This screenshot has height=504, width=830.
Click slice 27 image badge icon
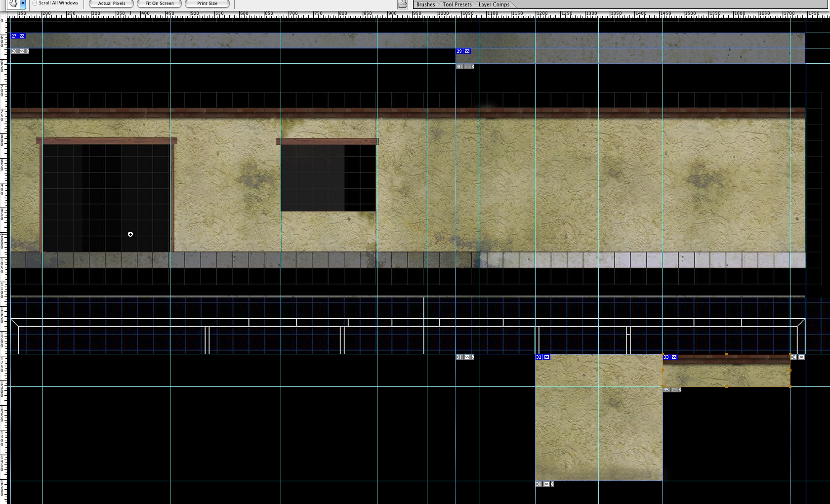click(22, 36)
